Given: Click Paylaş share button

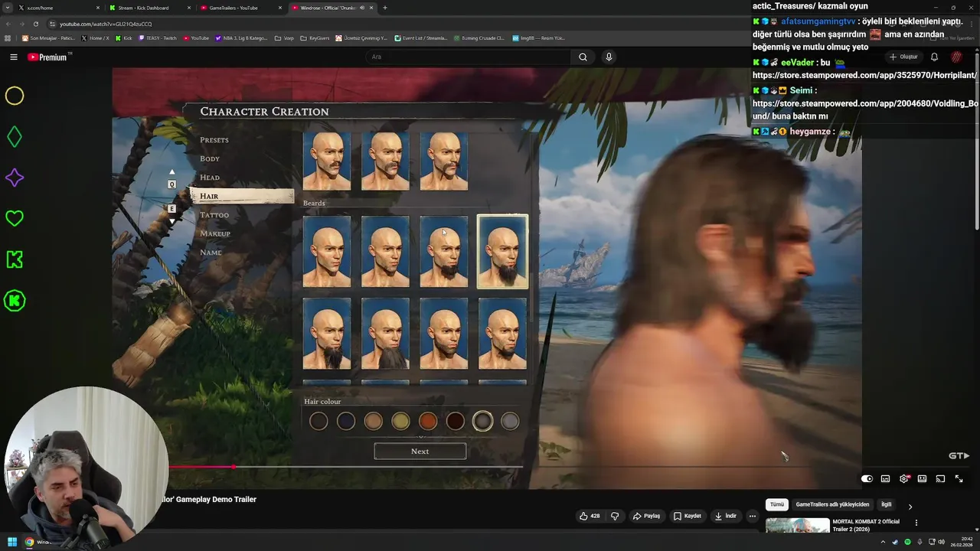Looking at the screenshot, I should (646, 516).
